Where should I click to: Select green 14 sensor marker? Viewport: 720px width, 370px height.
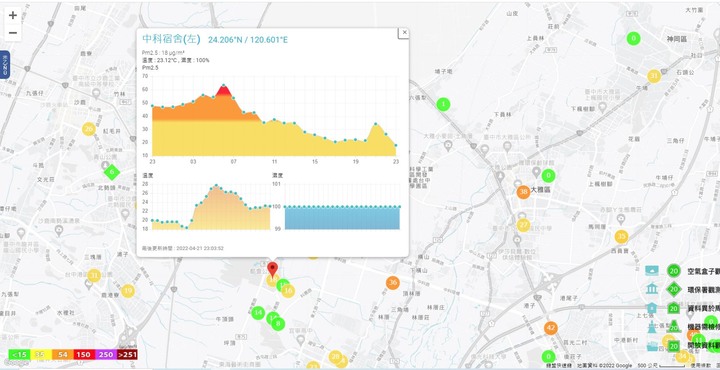coord(258,313)
